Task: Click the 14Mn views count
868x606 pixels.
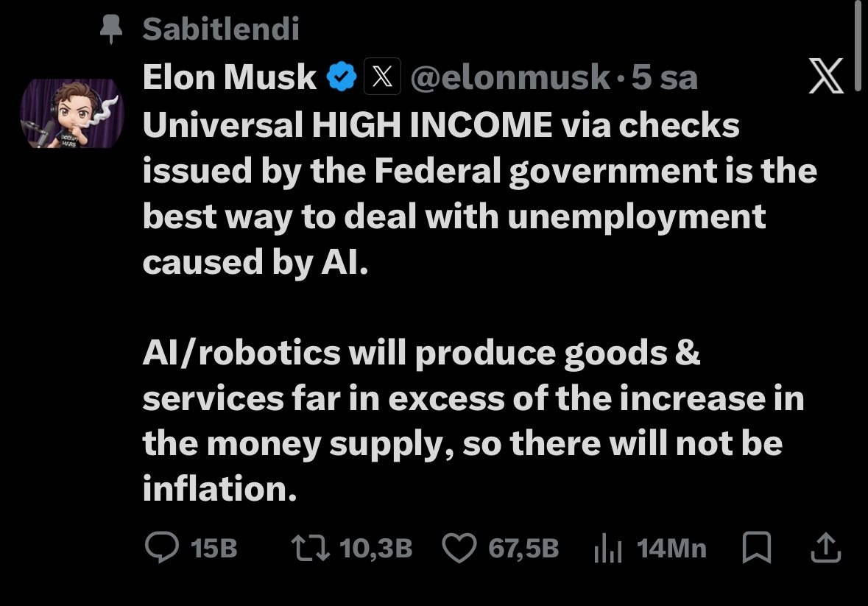Action: pyautogui.click(x=671, y=549)
